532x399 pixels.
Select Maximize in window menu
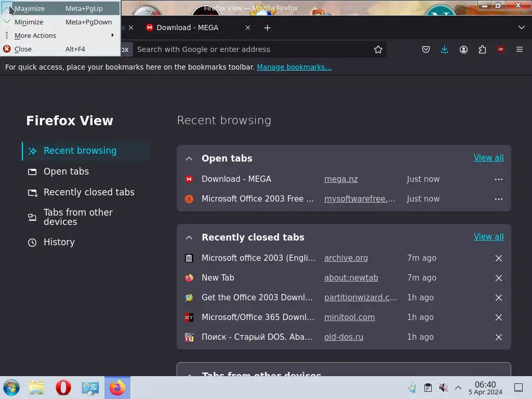[60, 8]
